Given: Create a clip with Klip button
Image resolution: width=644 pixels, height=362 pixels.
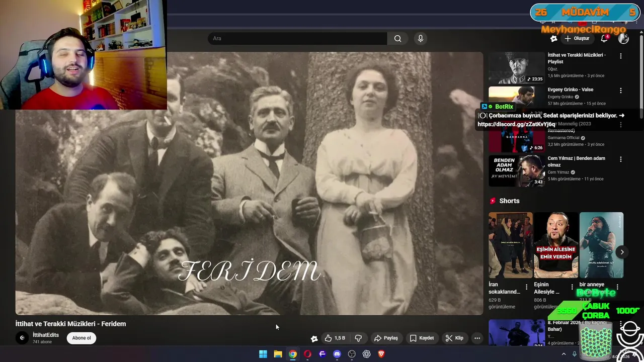Looking at the screenshot, I should tap(454, 338).
